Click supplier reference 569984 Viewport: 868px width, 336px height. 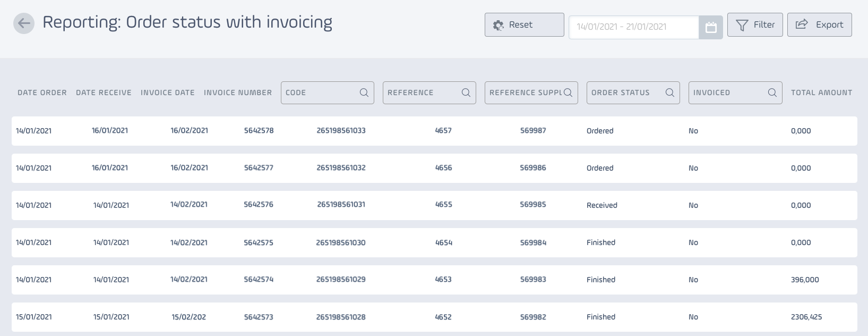(x=533, y=242)
